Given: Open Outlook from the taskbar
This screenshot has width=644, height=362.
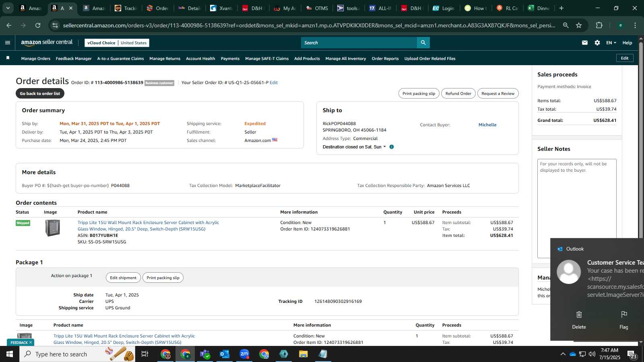Looking at the screenshot, I should 225,354.
